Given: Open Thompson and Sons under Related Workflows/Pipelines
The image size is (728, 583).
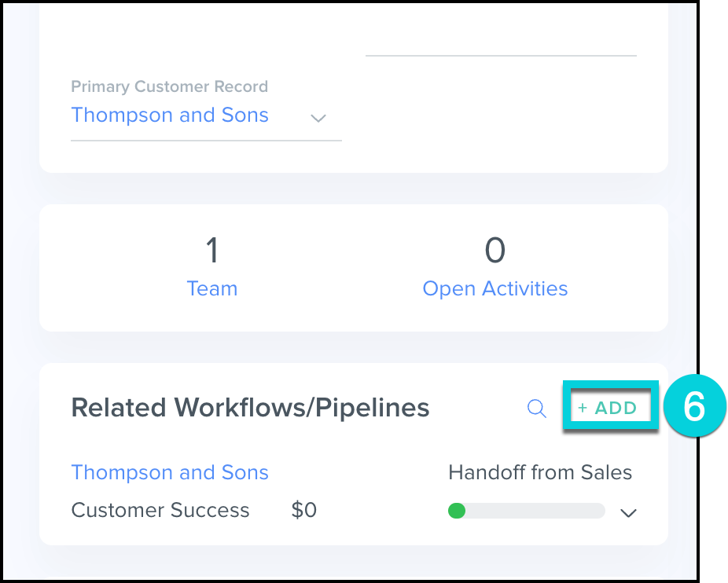Looking at the screenshot, I should point(170,472).
